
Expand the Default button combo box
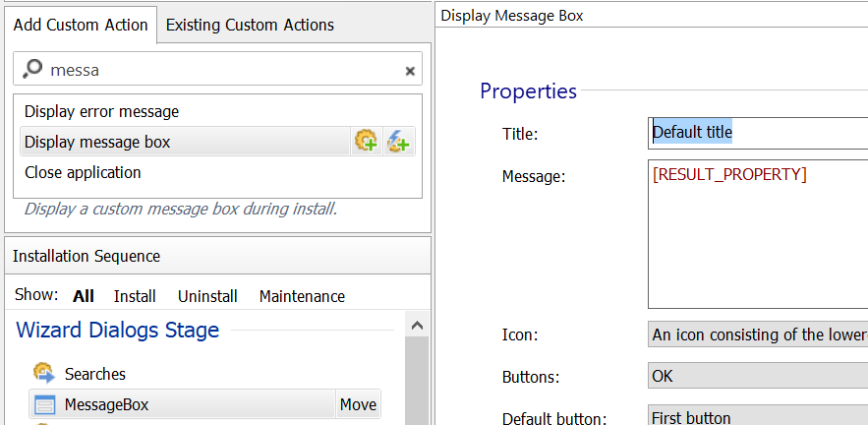[x=757, y=416]
